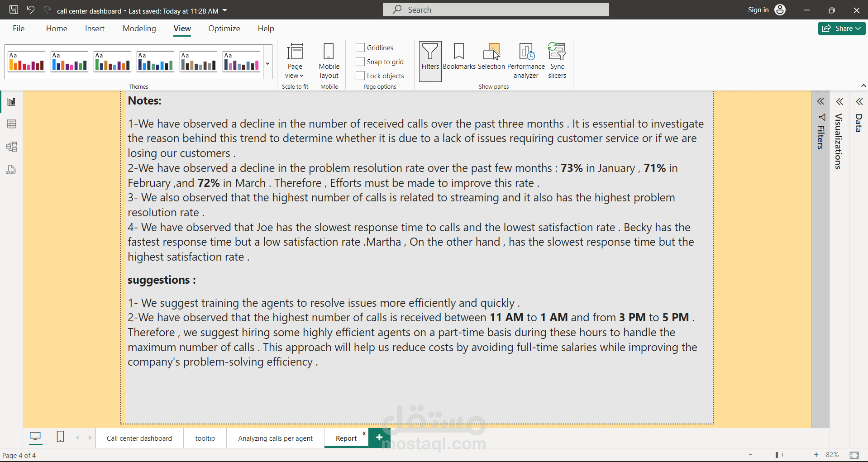
Task: Click in the Search box
Action: [496, 10]
